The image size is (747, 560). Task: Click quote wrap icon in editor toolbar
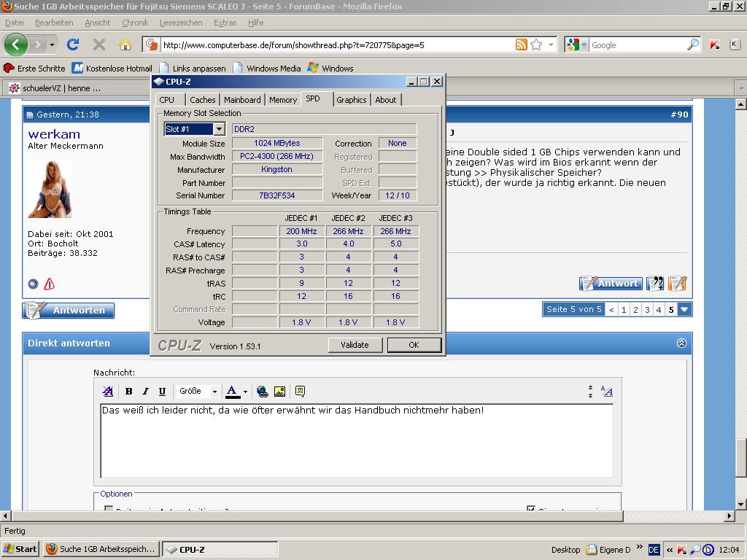(x=300, y=392)
